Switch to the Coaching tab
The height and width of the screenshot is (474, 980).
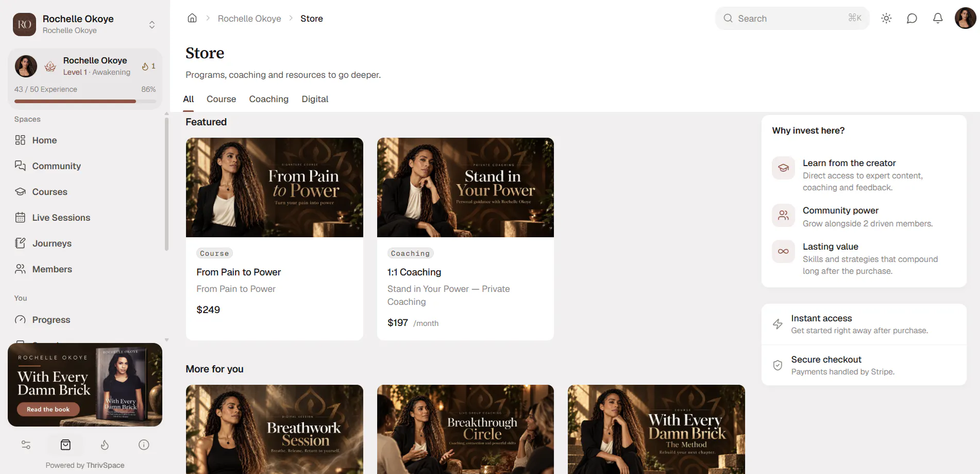tap(269, 99)
